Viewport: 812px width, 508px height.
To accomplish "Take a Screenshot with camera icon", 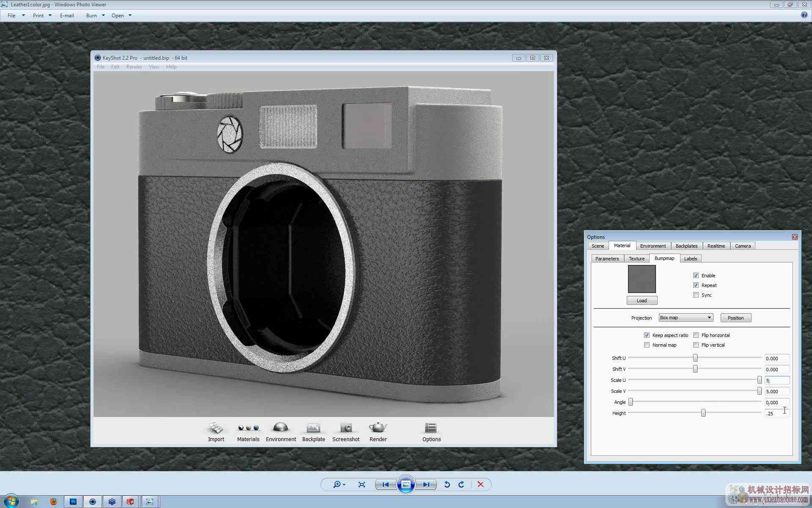I will pyautogui.click(x=346, y=428).
